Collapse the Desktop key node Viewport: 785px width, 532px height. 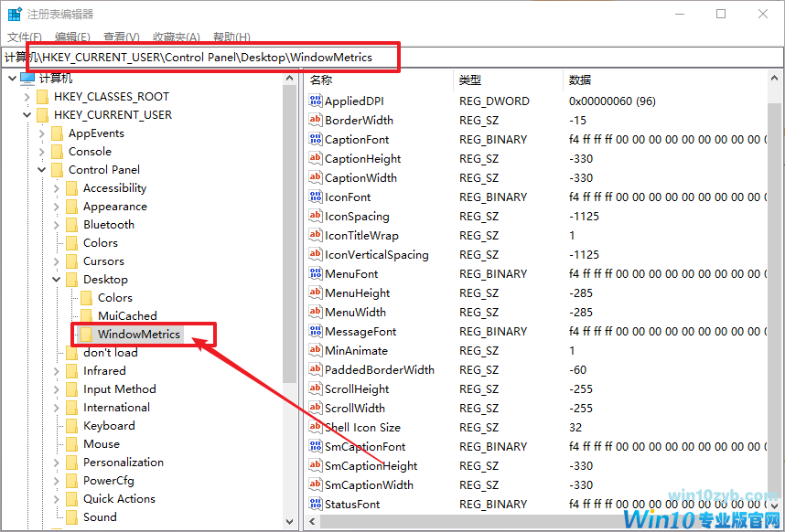[57, 280]
